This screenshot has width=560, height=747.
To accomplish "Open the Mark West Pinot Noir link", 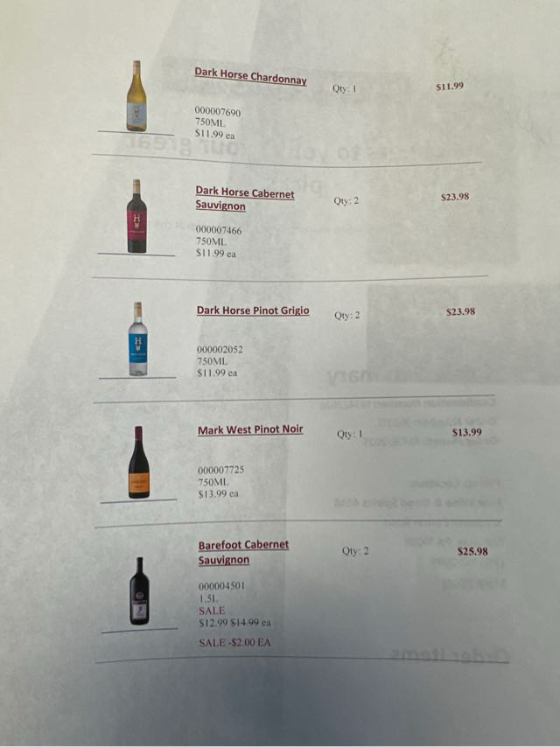I will pos(250,429).
